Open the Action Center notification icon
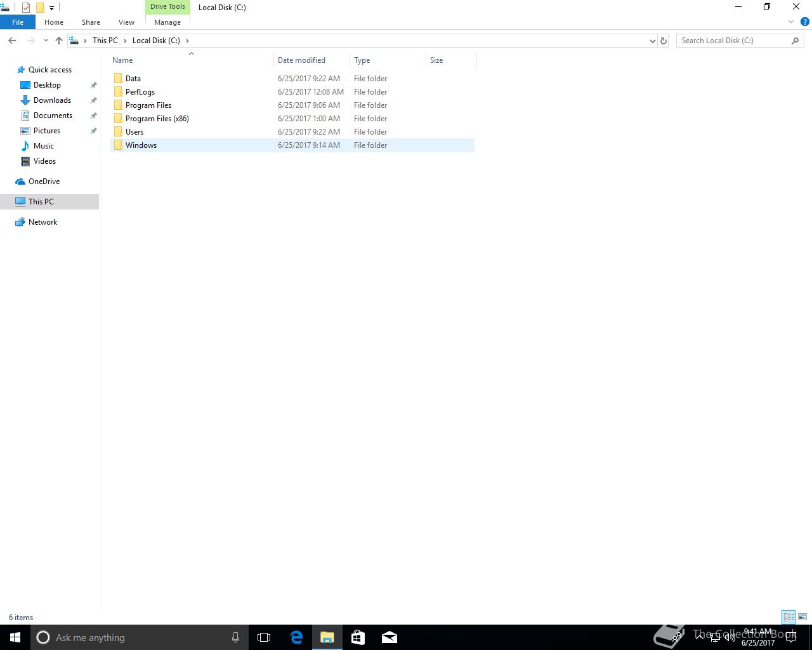This screenshot has width=812, height=650. tap(791, 637)
